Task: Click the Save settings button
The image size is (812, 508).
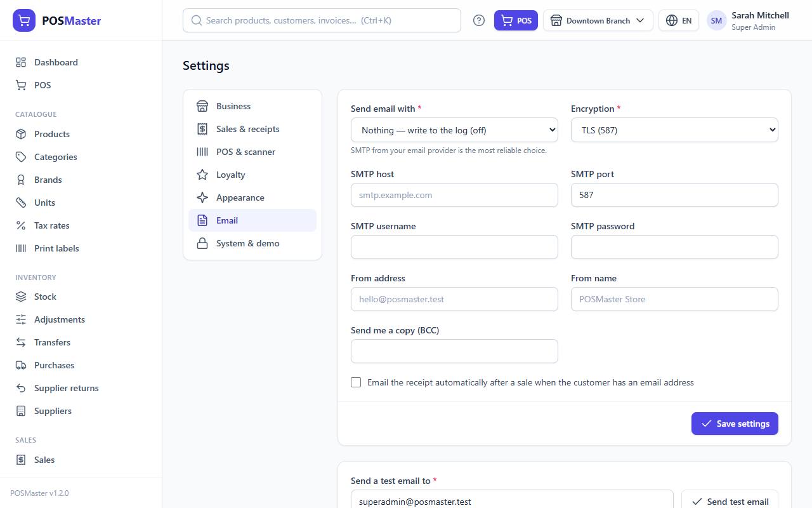Action: tap(735, 424)
